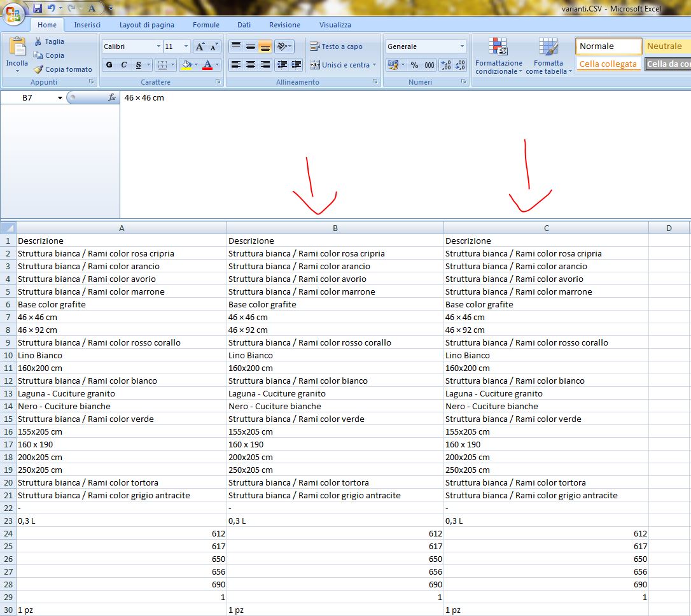Undo the last action in Quick Access toolbar
Image resolution: width=691 pixels, height=616 pixels.
tap(51, 8)
